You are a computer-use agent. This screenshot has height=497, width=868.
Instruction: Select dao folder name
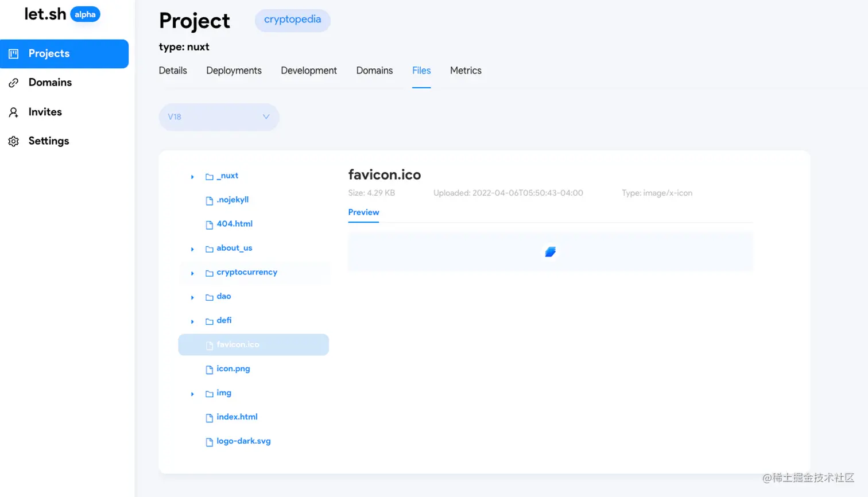click(224, 296)
